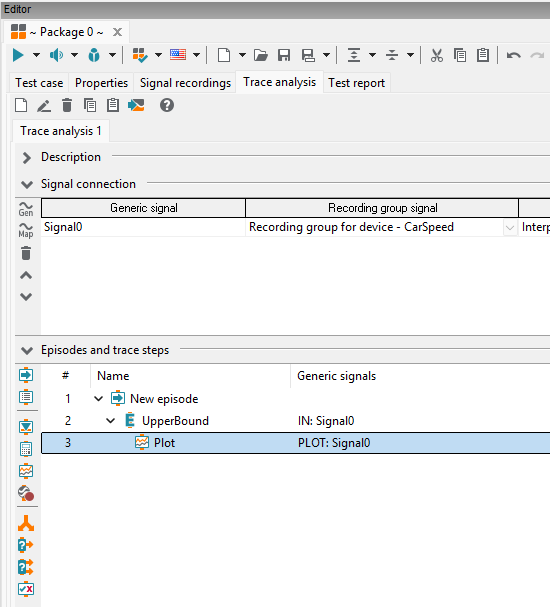The height and width of the screenshot is (607, 550).
Task: Click the Recording group signal column header
Action: 382,208
